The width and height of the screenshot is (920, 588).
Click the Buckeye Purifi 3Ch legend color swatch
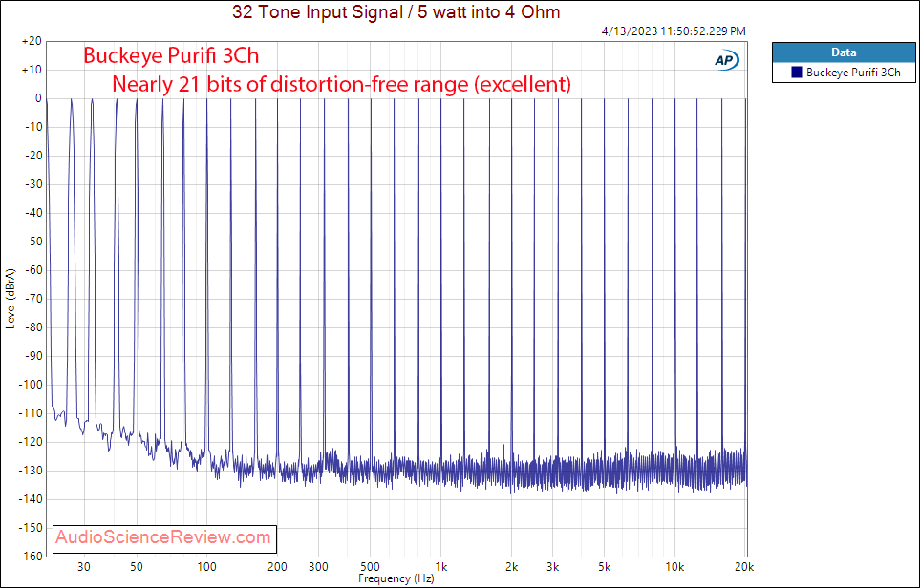797,73
